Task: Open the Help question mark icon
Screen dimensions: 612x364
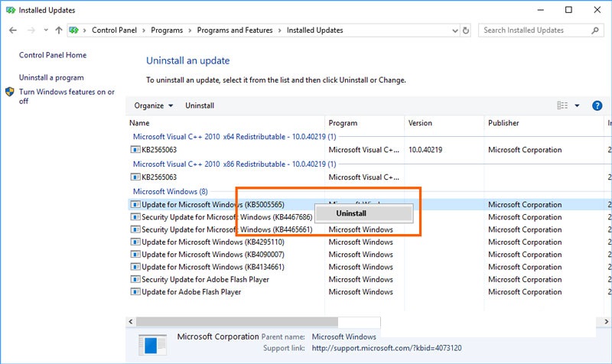Action: [597, 106]
